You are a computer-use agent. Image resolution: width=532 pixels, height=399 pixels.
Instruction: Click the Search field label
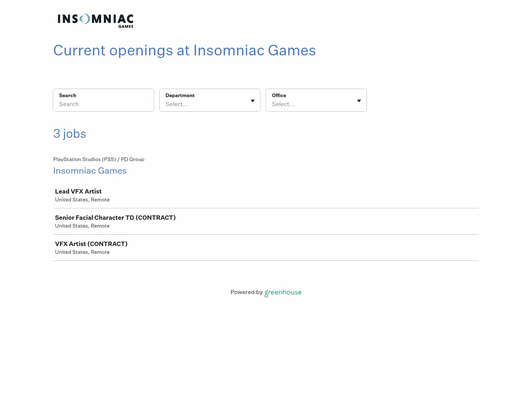click(68, 95)
